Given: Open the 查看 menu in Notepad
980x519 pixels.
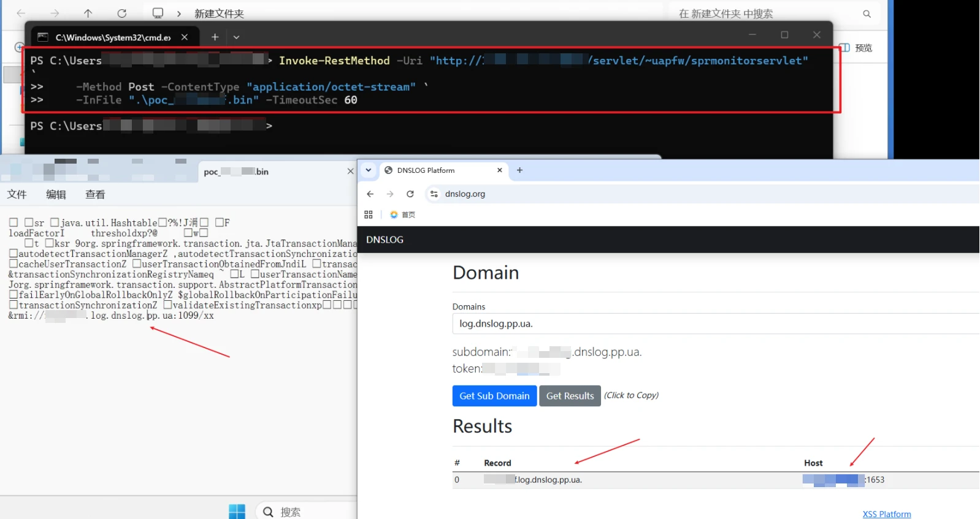Looking at the screenshot, I should pyautogui.click(x=95, y=194).
